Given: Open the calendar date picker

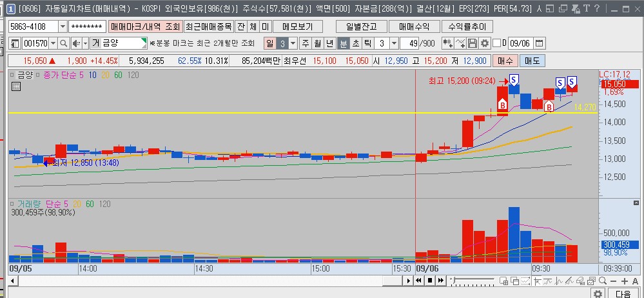Looking at the screenshot, I should (540, 43).
